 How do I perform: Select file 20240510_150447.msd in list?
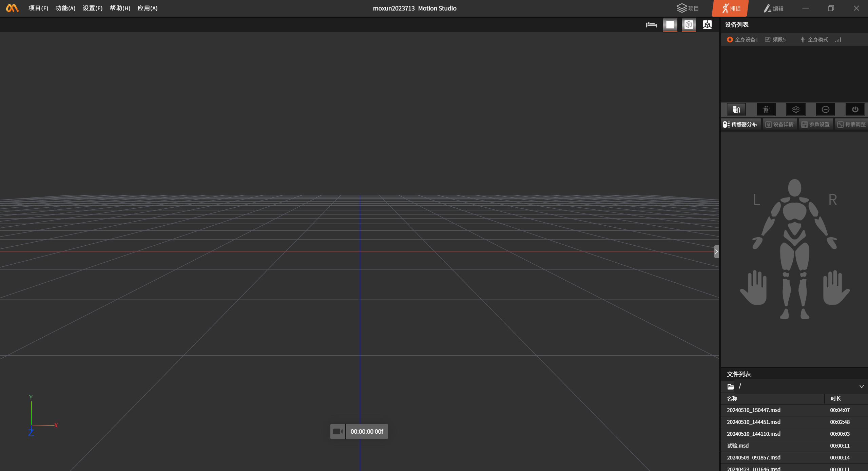click(x=753, y=410)
